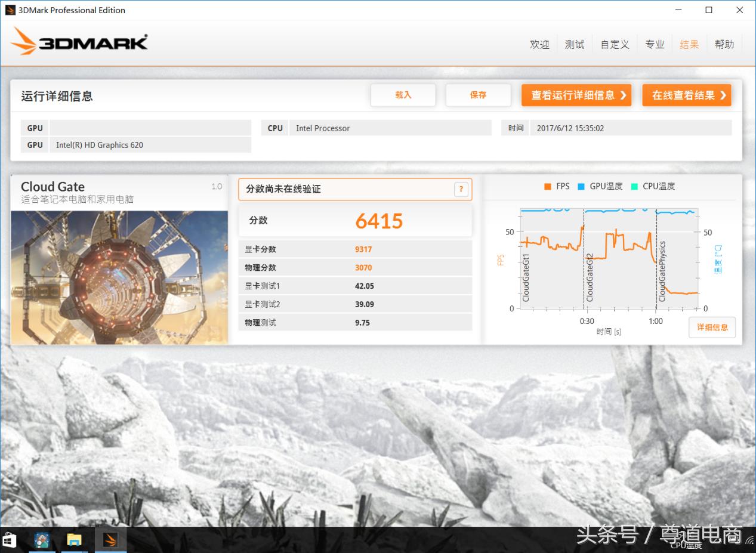
Task: Click the 分数尚未在线验证 notice bar
Action: pos(355,189)
